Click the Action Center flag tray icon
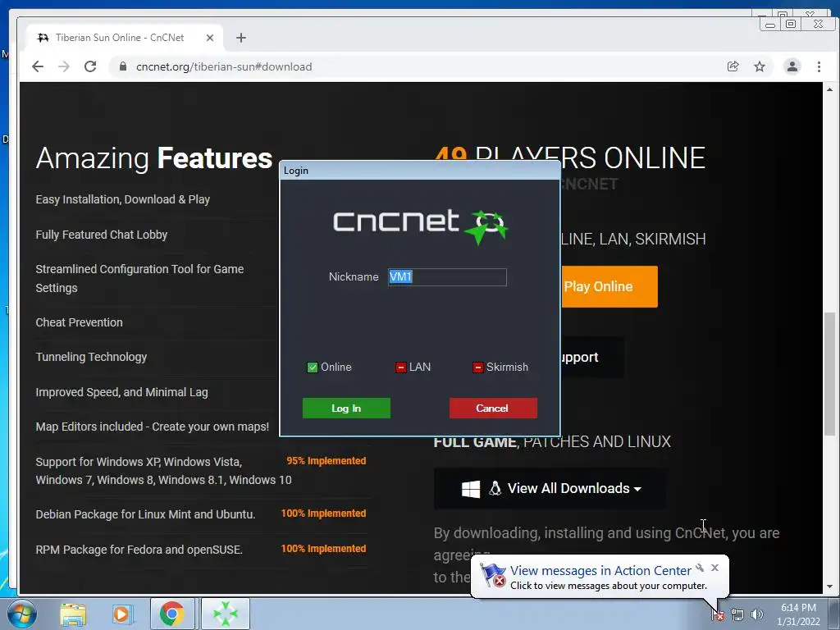 (719, 615)
